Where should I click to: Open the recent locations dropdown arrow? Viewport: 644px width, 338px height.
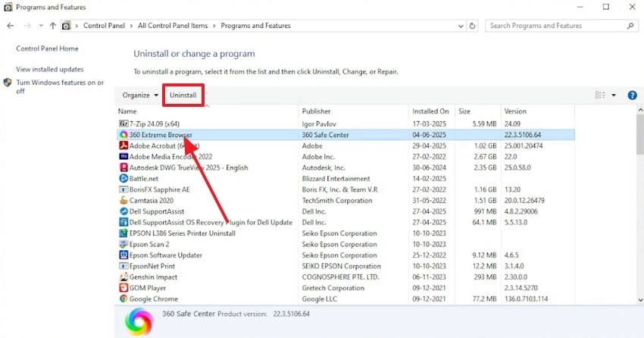41,26
